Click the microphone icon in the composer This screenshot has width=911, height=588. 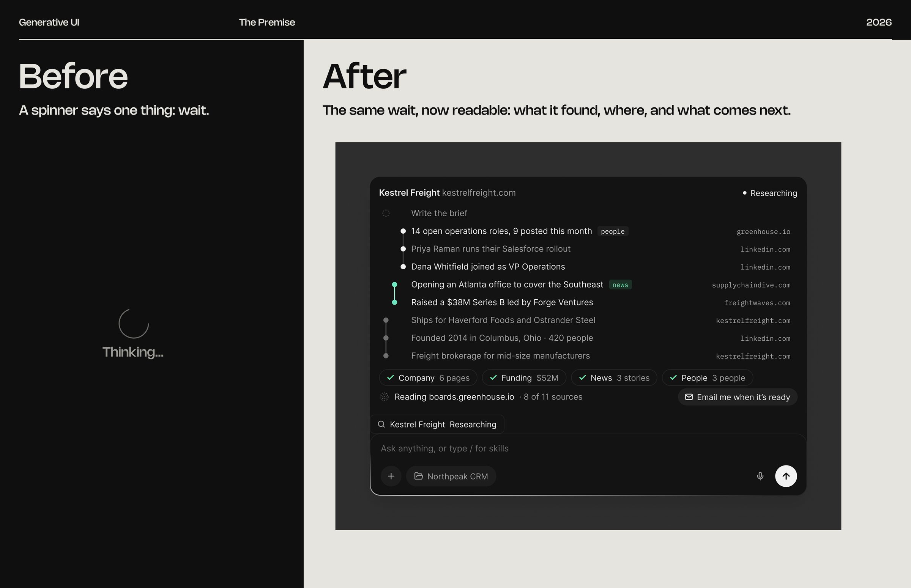point(760,476)
